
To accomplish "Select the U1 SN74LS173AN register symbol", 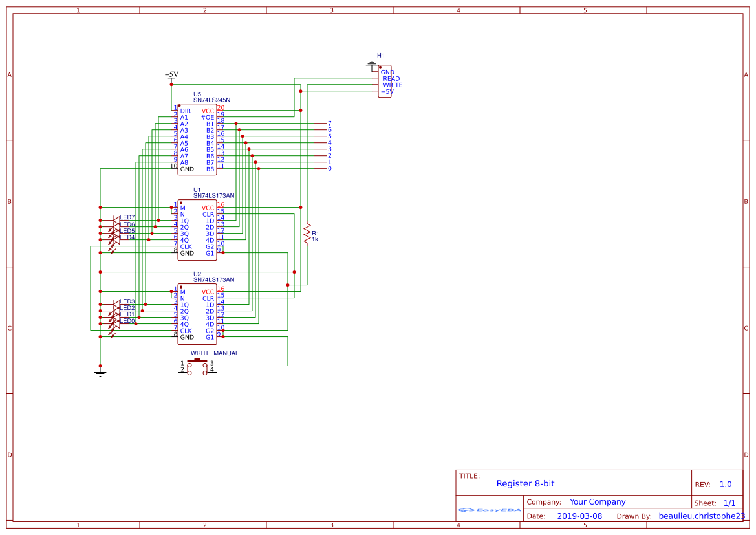I will pos(196,230).
